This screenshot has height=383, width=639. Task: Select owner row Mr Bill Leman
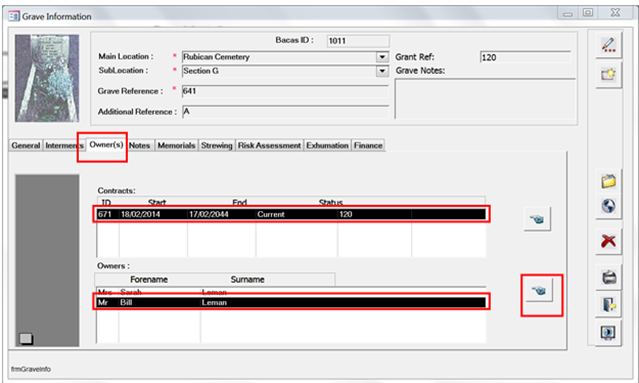pos(291,302)
